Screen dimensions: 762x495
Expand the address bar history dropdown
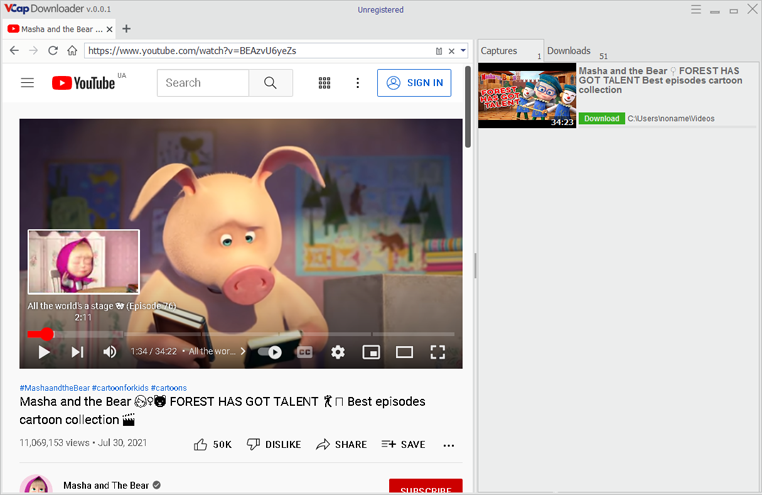point(463,50)
